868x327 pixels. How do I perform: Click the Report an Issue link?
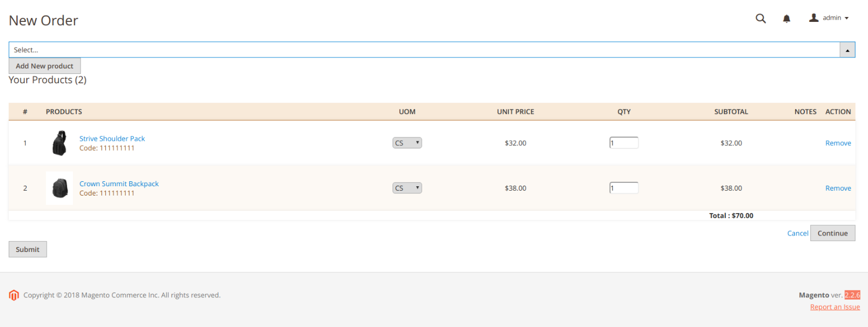click(x=835, y=307)
